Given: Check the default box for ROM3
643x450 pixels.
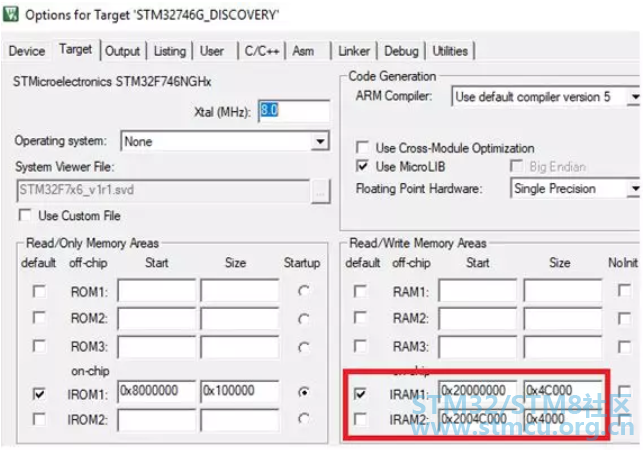Looking at the screenshot, I should (x=39, y=346).
